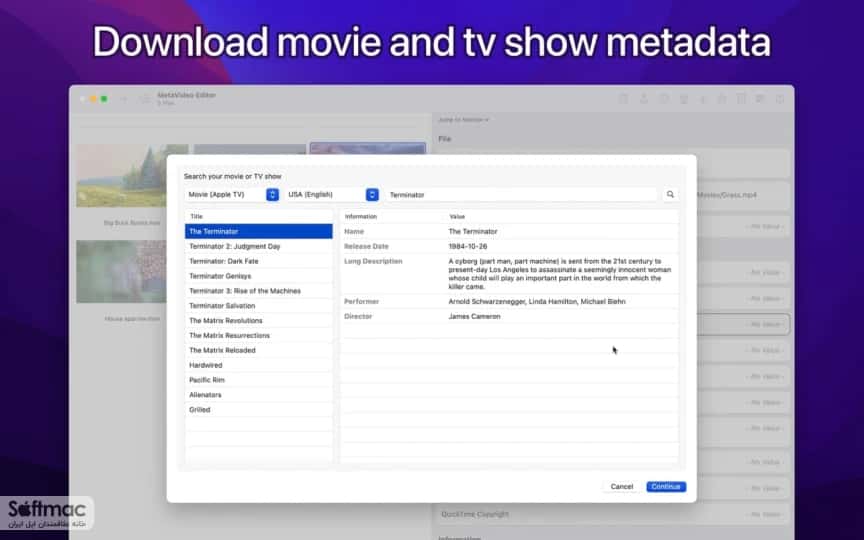
Task: Select The Terminator in the title list
Action: click(258, 231)
